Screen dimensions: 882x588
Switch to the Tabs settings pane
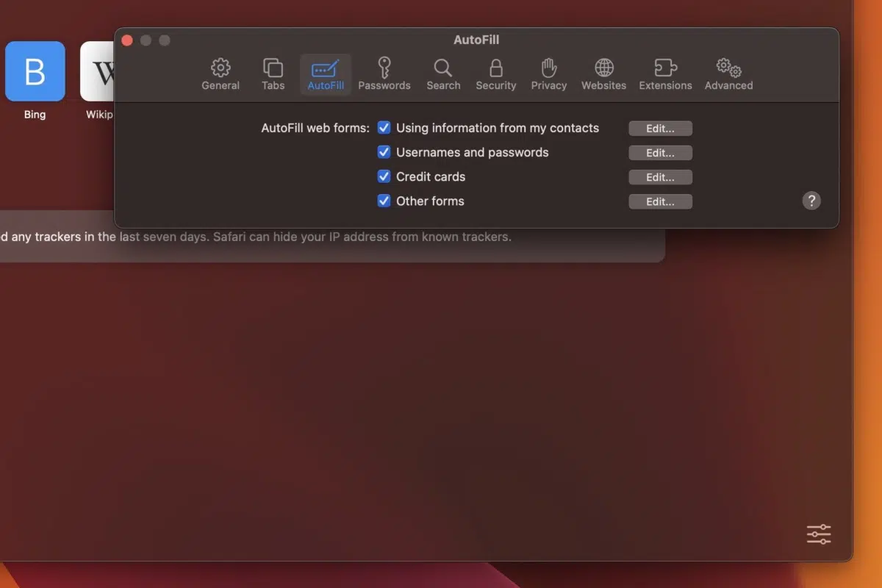tap(273, 73)
